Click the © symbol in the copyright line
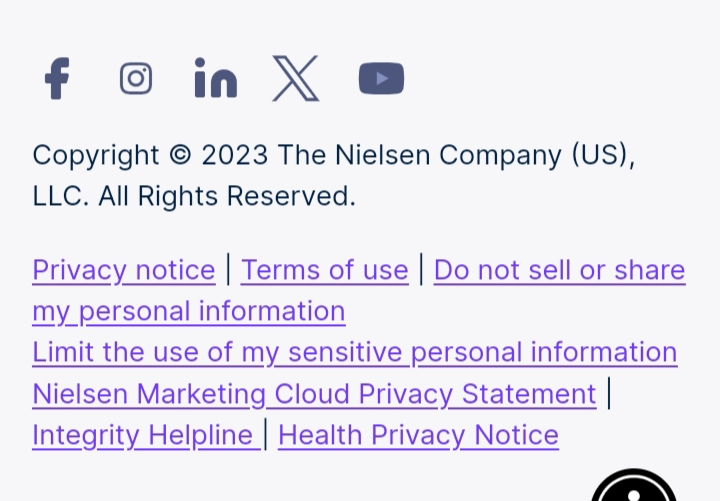This screenshot has width=720, height=501. tap(180, 154)
